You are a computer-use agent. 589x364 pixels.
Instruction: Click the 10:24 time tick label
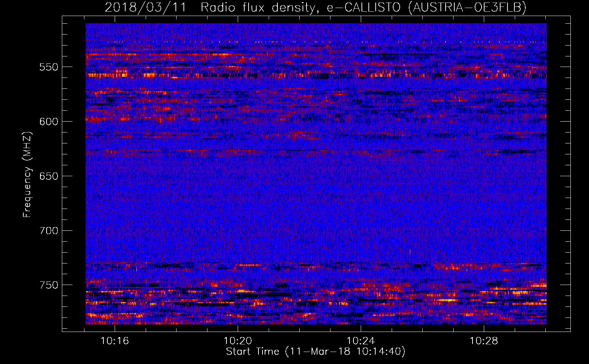tap(361, 341)
